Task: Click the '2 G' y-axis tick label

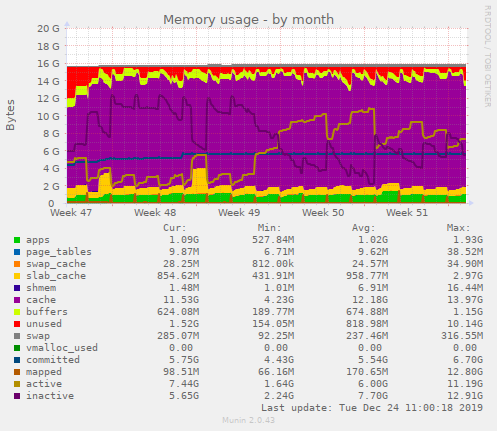Action: (x=51, y=186)
